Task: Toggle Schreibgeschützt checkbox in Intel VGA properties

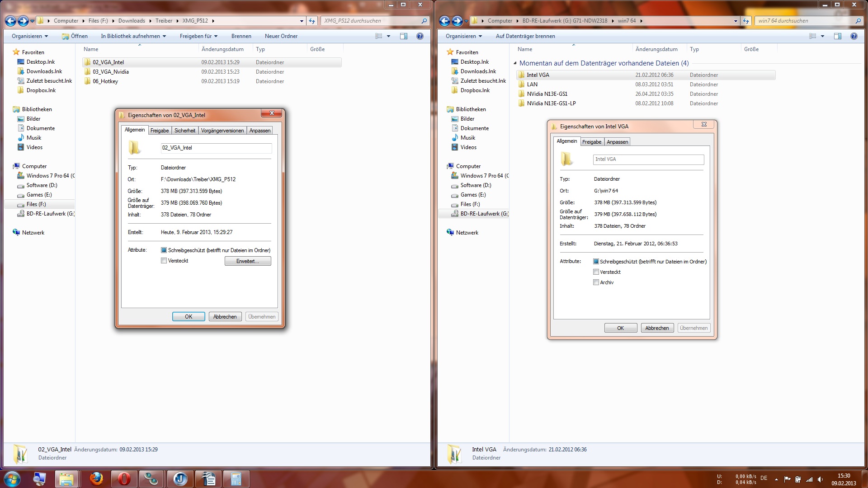Action: pyautogui.click(x=596, y=262)
